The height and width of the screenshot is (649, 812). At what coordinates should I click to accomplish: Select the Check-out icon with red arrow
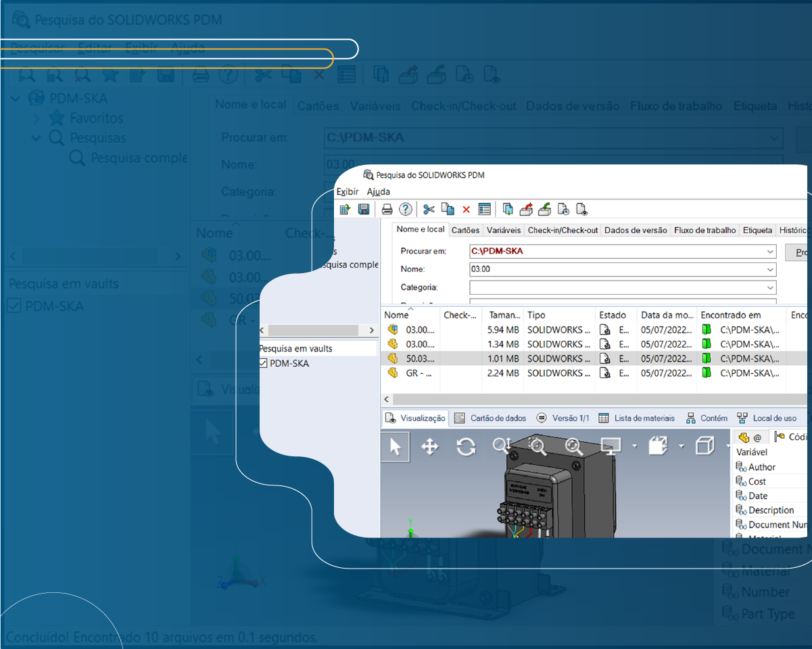coord(527,209)
